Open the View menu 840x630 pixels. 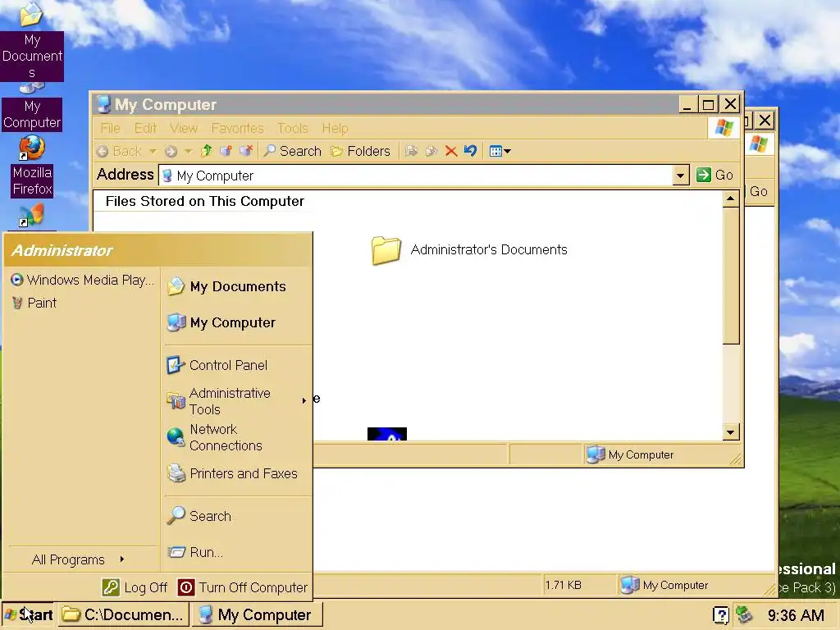pyautogui.click(x=184, y=128)
